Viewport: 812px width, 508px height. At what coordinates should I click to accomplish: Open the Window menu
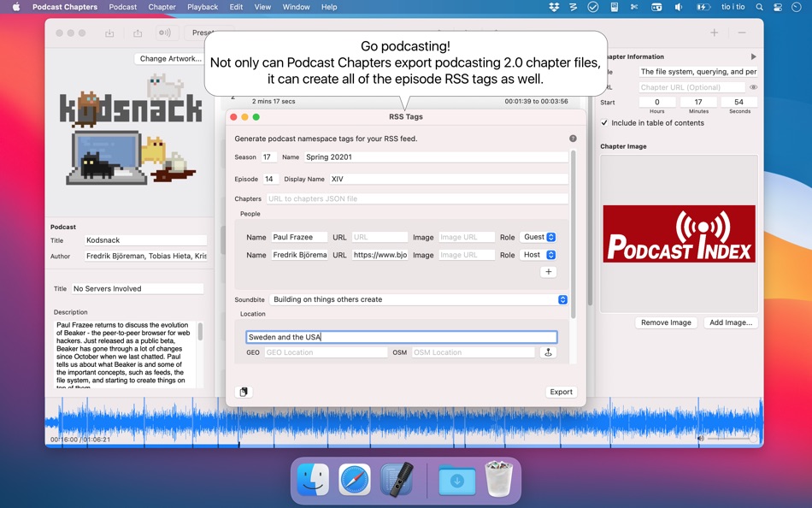tap(296, 7)
